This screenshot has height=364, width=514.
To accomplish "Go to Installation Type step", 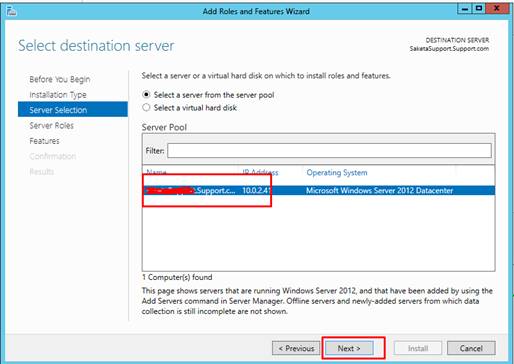I will 58,95.
